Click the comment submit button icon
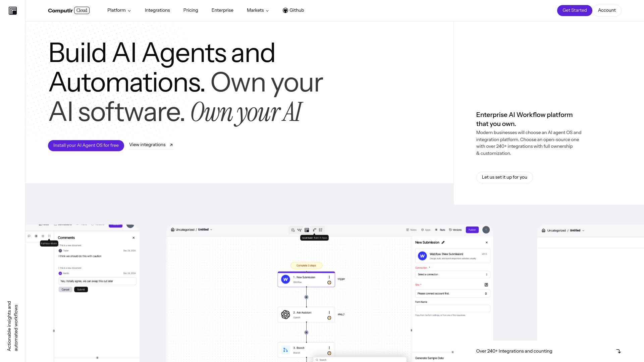Image resolution: width=644 pixels, height=362 pixels. (81, 290)
